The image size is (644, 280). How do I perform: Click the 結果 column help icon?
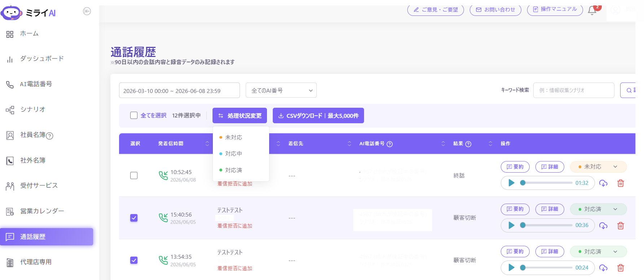point(468,144)
